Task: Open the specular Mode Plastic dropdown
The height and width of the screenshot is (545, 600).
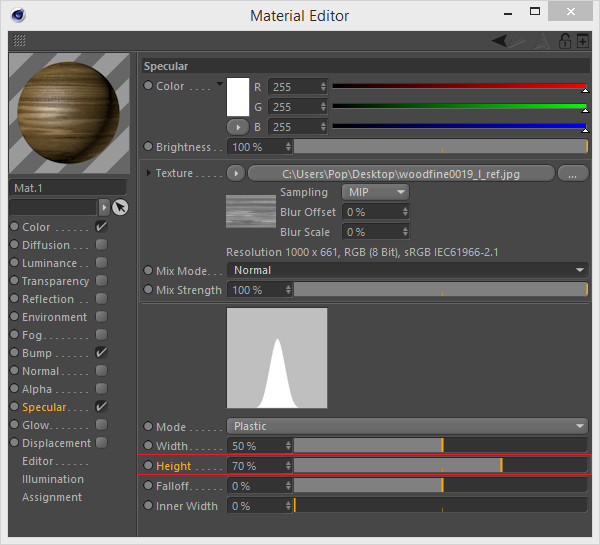Action: click(x=407, y=426)
